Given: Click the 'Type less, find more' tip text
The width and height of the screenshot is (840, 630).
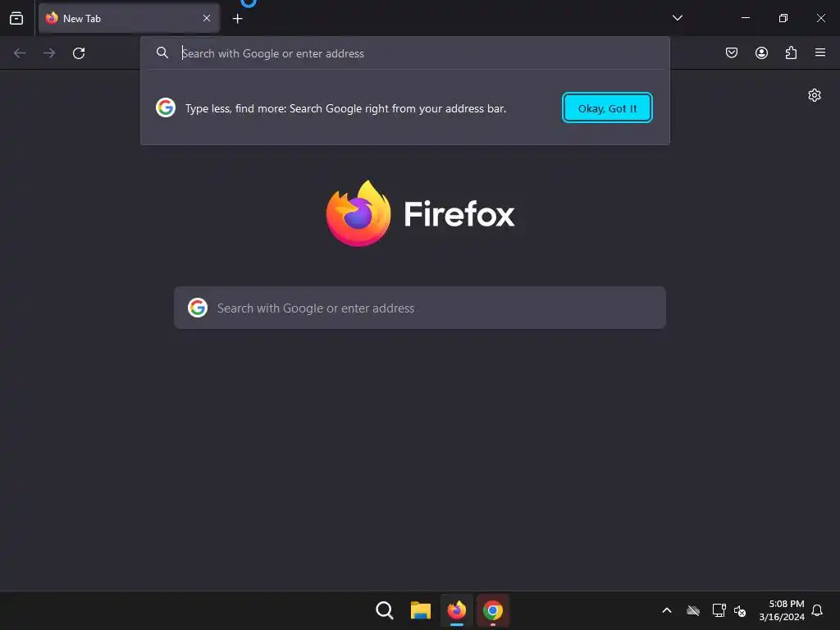Looking at the screenshot, I should point(345,108).
